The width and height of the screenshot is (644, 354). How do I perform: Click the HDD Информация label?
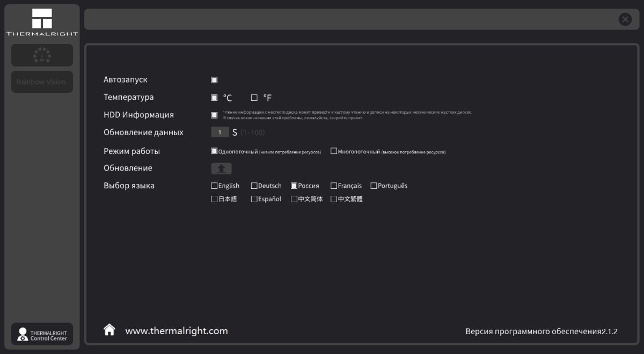tap(138, 115)
